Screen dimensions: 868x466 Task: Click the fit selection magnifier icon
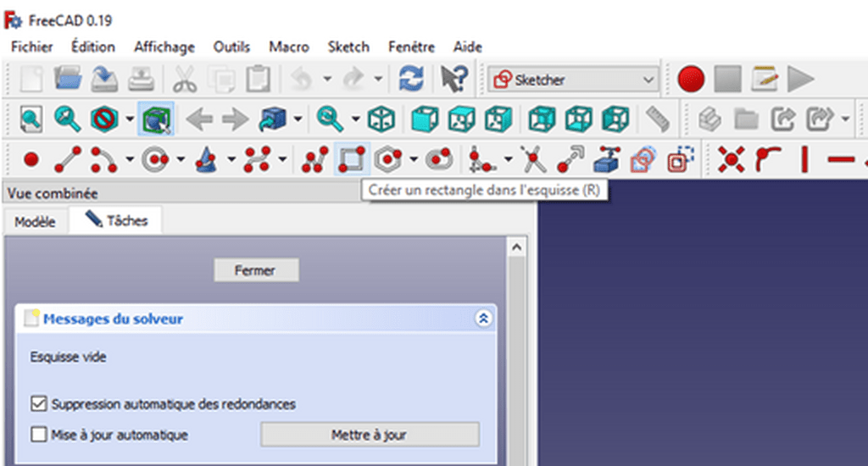pyautogui.click(x=68, y=119)
